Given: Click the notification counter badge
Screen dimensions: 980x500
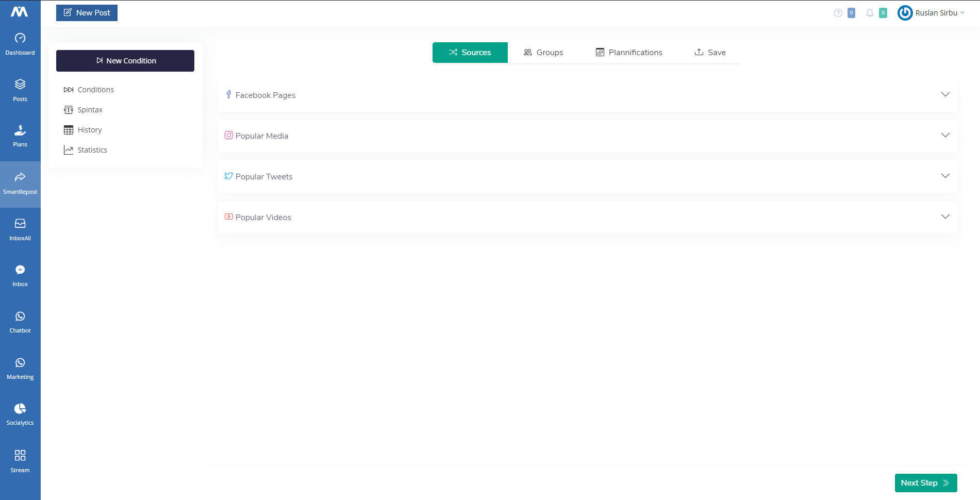Looking at the screenshot, I should point(883,13).
